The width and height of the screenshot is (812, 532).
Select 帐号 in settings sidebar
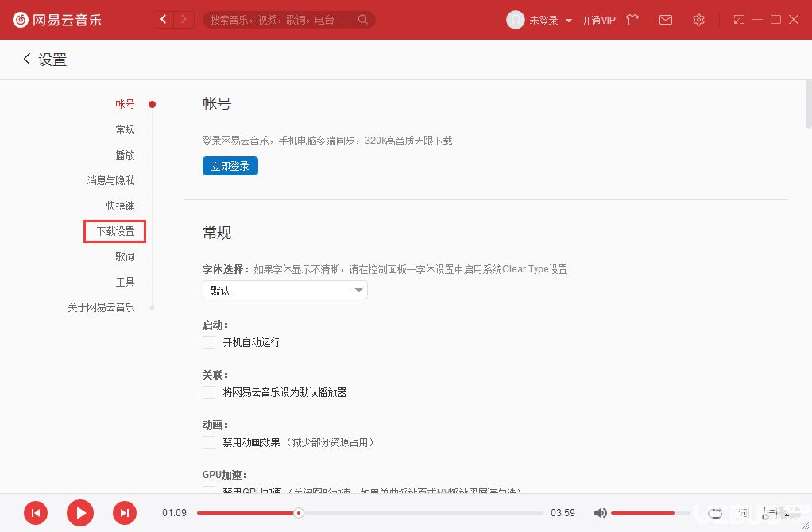pyautogui.click(x=125, y=104)
